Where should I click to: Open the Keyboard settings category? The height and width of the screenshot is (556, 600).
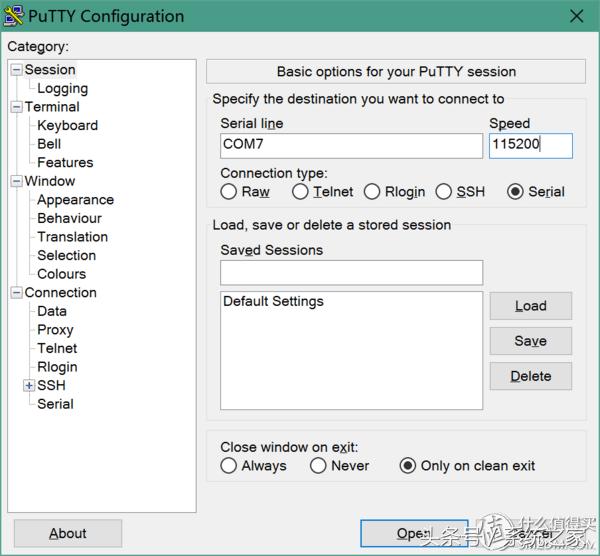point(68,126)
